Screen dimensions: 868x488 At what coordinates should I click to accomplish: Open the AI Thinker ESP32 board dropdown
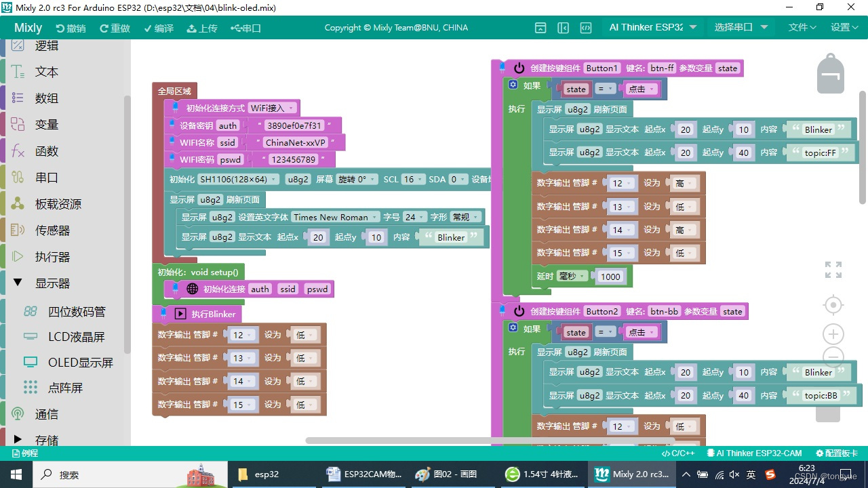pos(652,27)
